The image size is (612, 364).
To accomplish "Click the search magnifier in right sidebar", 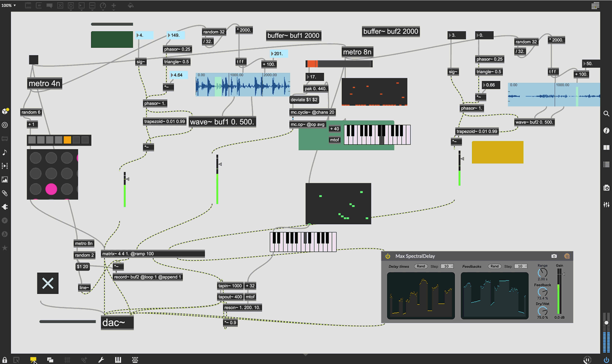I will coord(606,114).
